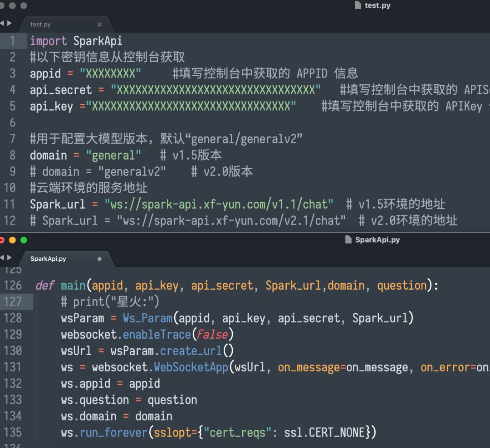The image size is (490, 448).
Task: Click the file icon beside test.py title
Action: (x=358, y=5)
